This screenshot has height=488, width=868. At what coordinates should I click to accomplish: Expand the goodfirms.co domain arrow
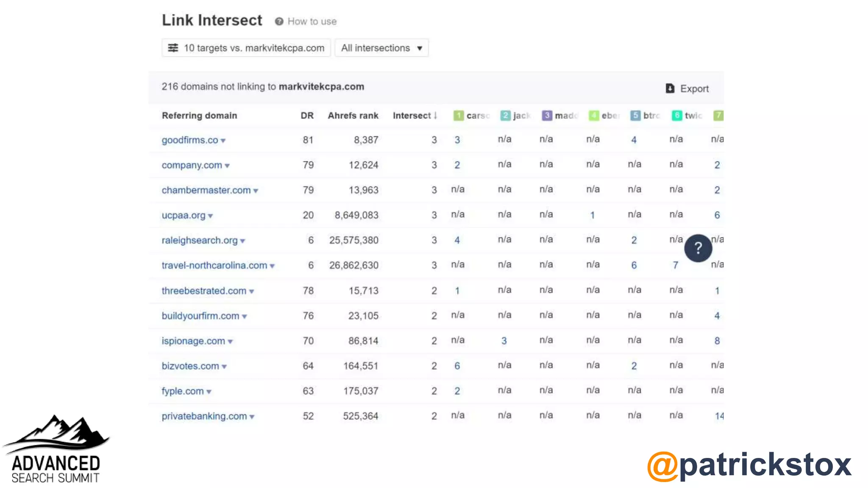(x=223, y=141)
